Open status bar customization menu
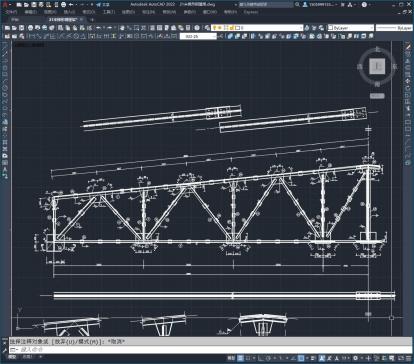This screenshot has height=364, width=414. coord(409,358)
